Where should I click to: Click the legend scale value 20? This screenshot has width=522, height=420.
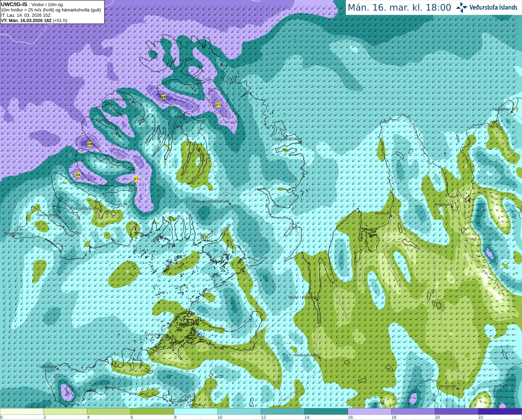coord(437,417)
